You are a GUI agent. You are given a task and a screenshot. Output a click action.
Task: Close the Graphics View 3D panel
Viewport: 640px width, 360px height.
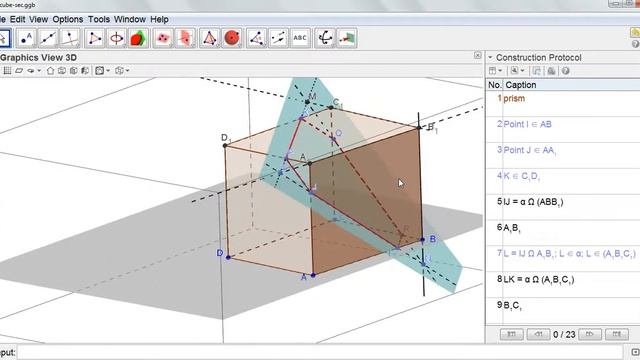478,55
